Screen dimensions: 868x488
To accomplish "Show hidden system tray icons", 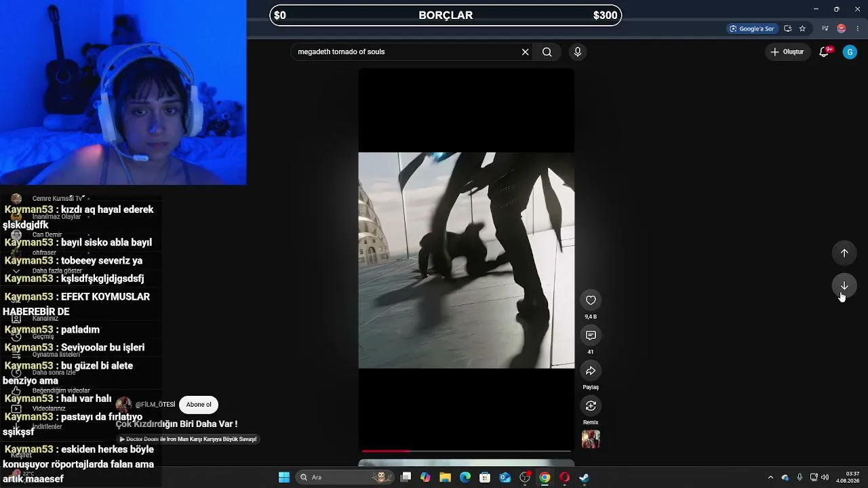I will click(770, 477).
